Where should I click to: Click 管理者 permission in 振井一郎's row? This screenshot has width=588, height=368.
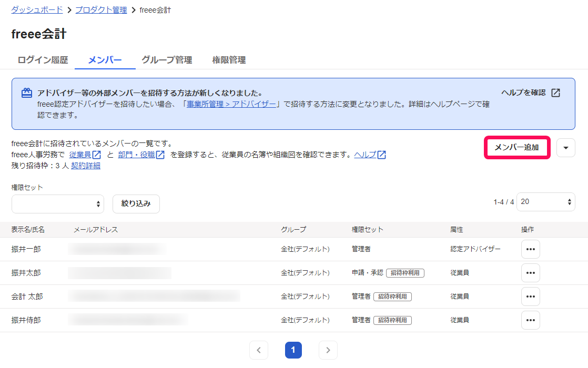pyautogui.click(x=361, y=249)
